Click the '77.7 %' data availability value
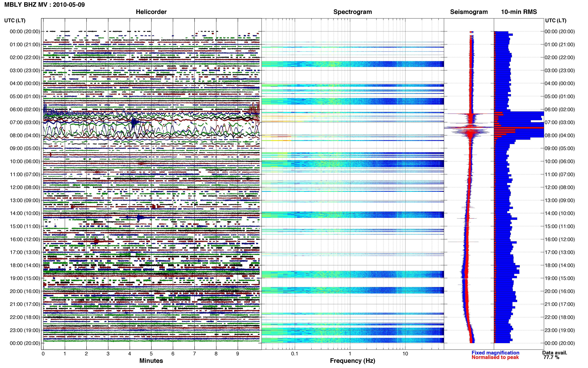This screenshot has height=368, width=588. (551, 357)
